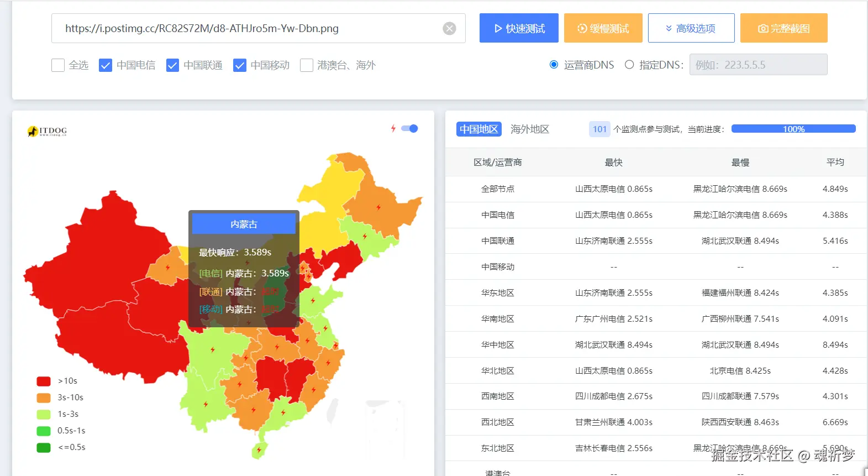Select the 中国联通 table row label
Viewport: 868px width, 476px height.
(x=497, y=241)
